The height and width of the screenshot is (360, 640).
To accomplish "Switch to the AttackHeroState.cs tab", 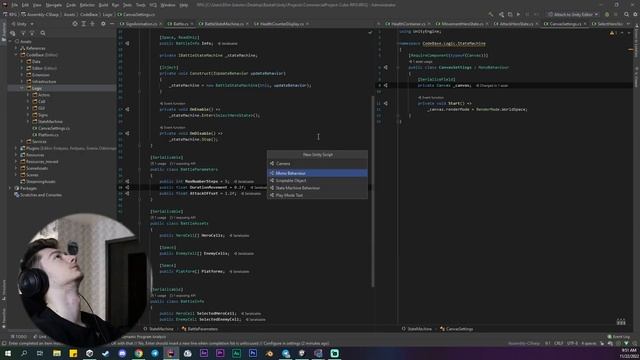I will click(x=516, y=24).
